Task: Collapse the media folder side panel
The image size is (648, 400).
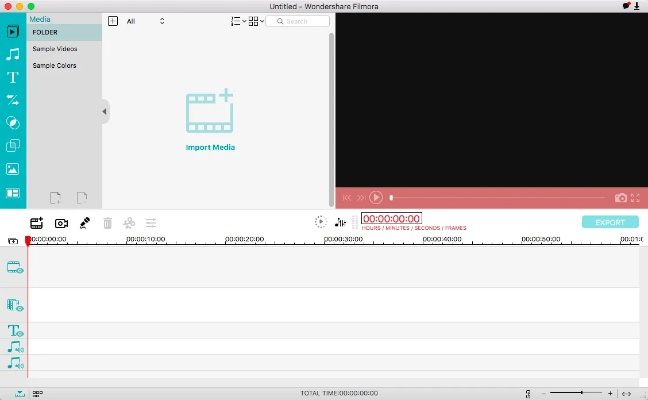Action: coord(104,112)
